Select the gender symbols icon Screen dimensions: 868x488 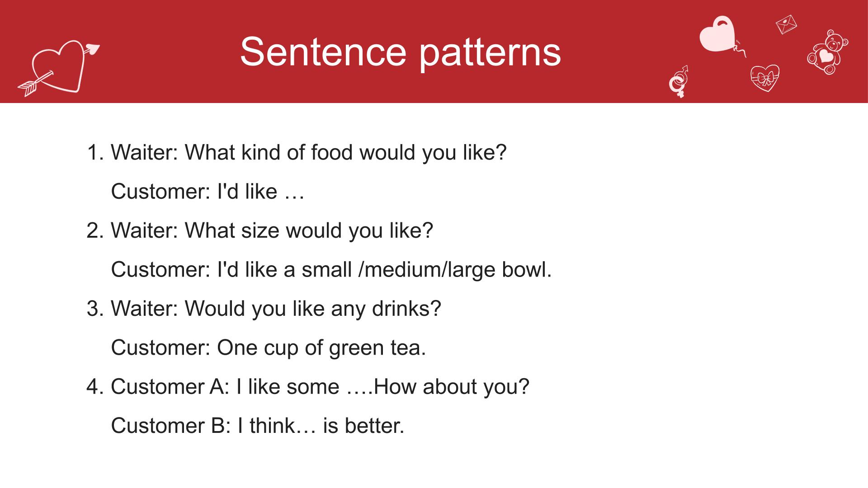(x=679, y=82)
